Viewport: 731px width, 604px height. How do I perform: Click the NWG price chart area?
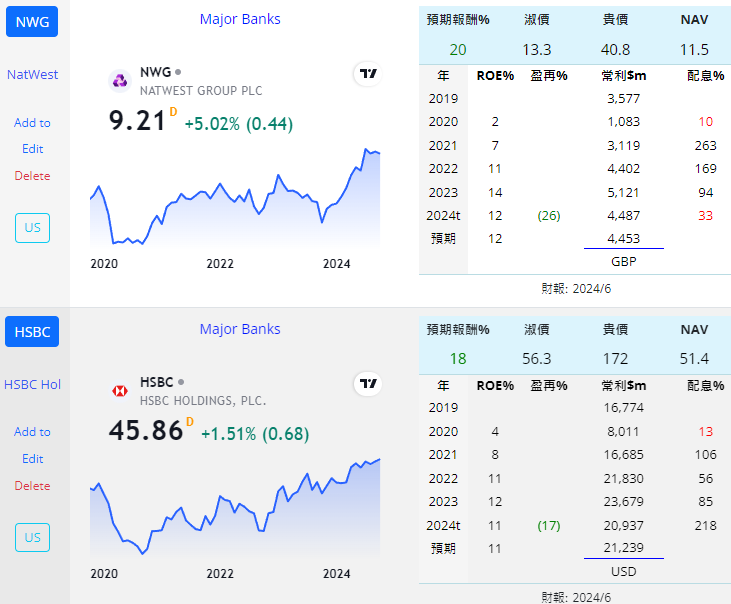[x=235, y=198]
